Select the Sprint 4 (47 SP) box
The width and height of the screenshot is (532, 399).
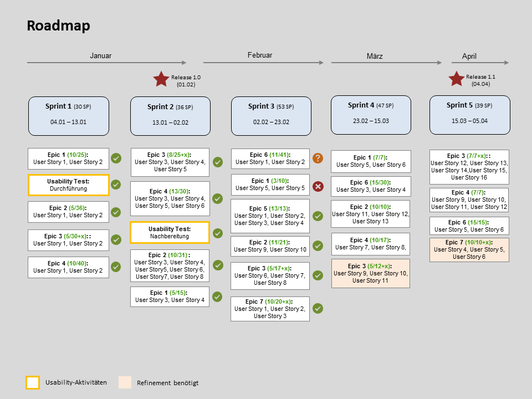(371, 115)
